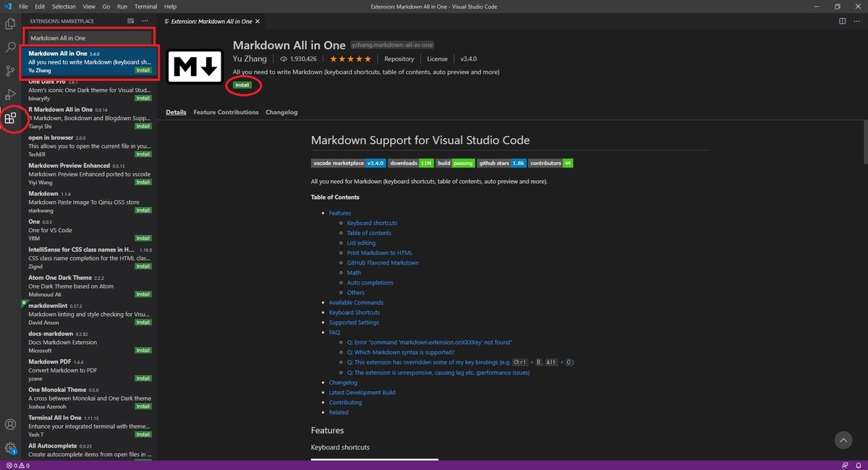Screen dimensions: 868x470
Task: Open the Source Control view
Action: pos(10,71)
